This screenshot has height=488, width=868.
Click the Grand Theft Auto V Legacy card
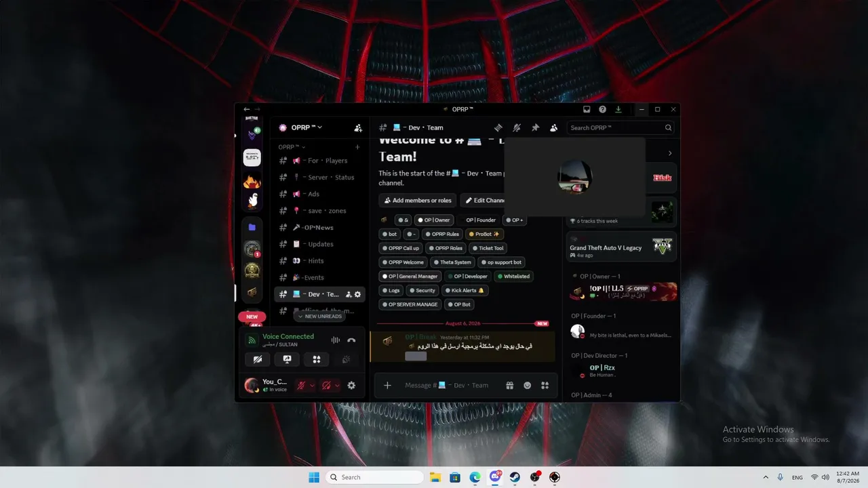(x=621, y=247)
